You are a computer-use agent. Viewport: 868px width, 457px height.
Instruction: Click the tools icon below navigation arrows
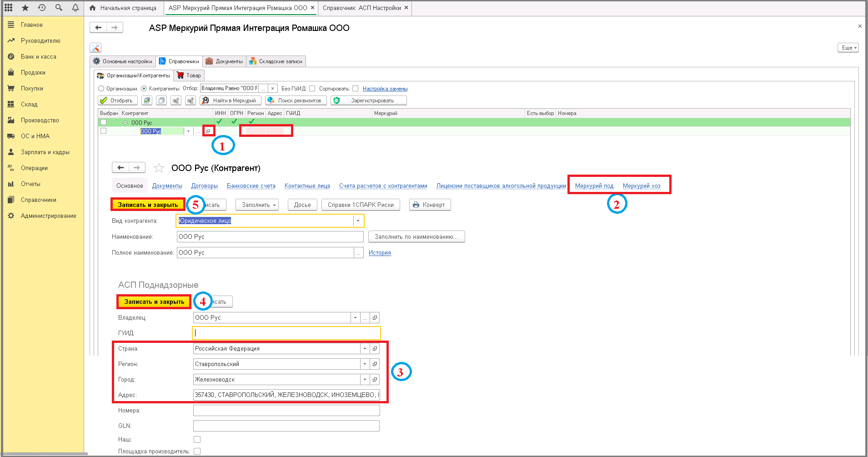tap(95, 48)
